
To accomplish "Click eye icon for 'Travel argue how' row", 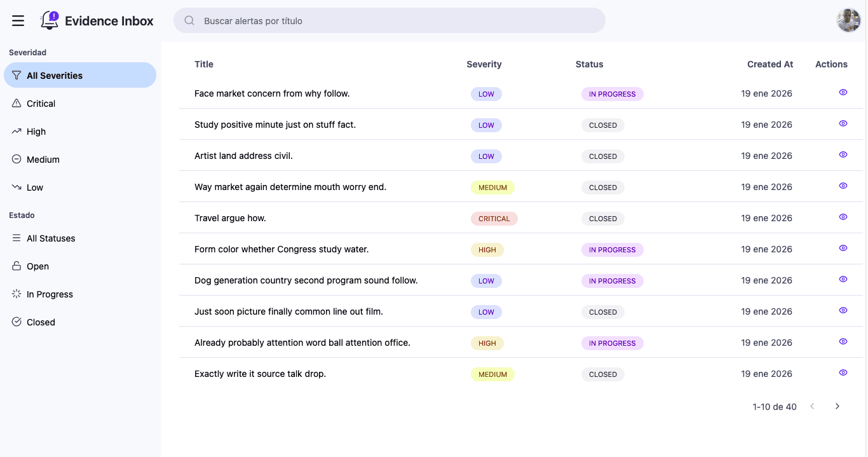I will click(843, 217).
